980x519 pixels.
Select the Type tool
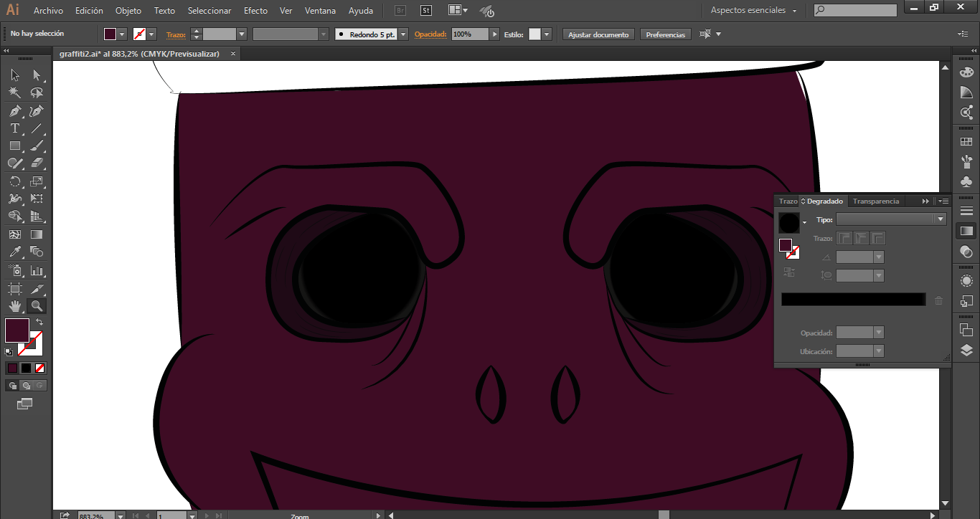[x=14, y=128]
